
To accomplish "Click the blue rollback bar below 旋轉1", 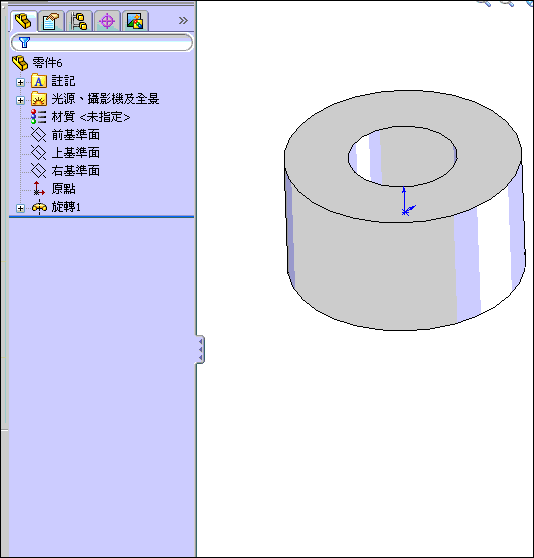I will coord(101,216).
